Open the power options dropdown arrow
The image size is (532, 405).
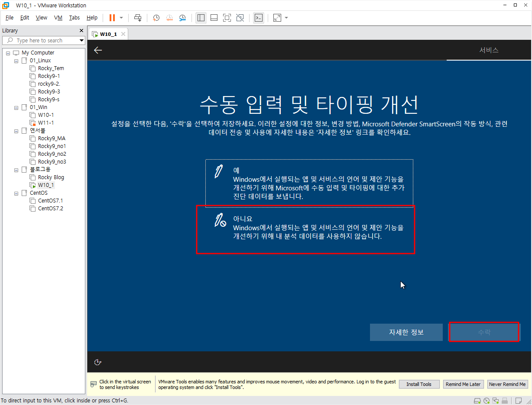pyautogui.click(x=121, y=18)
